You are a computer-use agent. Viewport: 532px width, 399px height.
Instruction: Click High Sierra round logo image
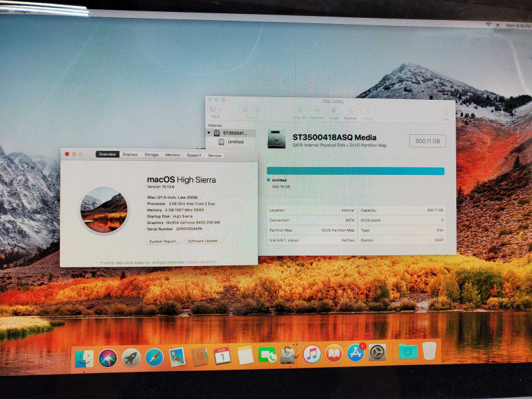pos(104,210)
